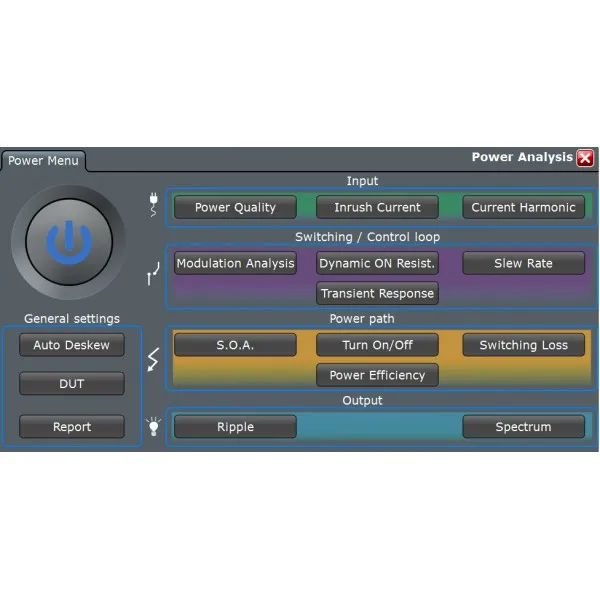
Task: Click the switch icon beside Switching section
Action: [153, 273]
